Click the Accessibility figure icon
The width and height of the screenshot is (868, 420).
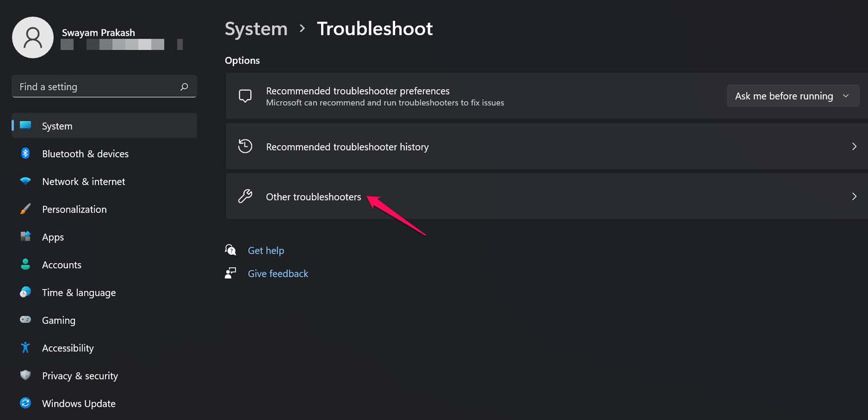point(26,348)
